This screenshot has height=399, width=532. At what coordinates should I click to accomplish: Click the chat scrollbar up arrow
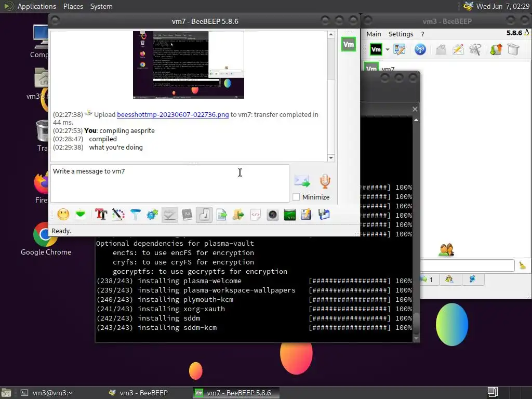(x=331, y=35)
